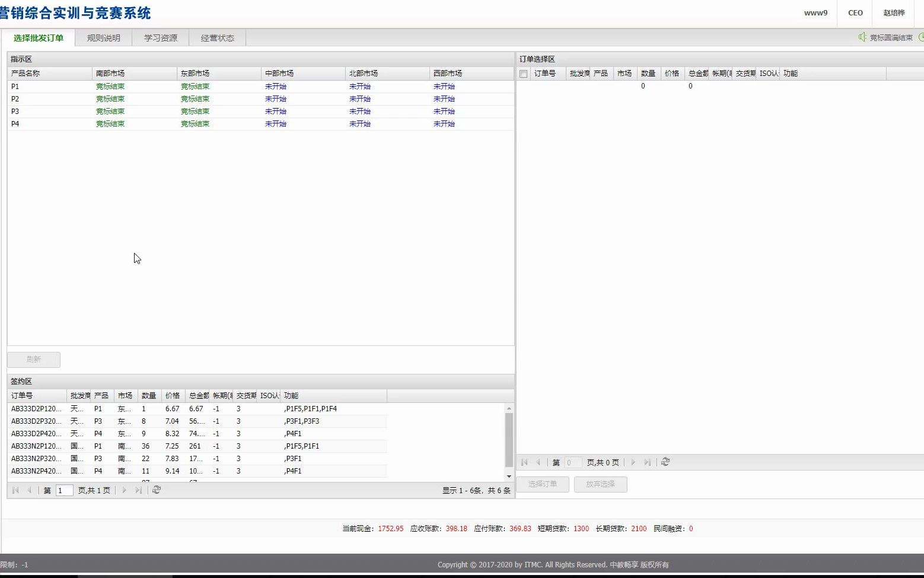
Task: Click the 南部市场 column header
Action: click(x=135, y=74)
